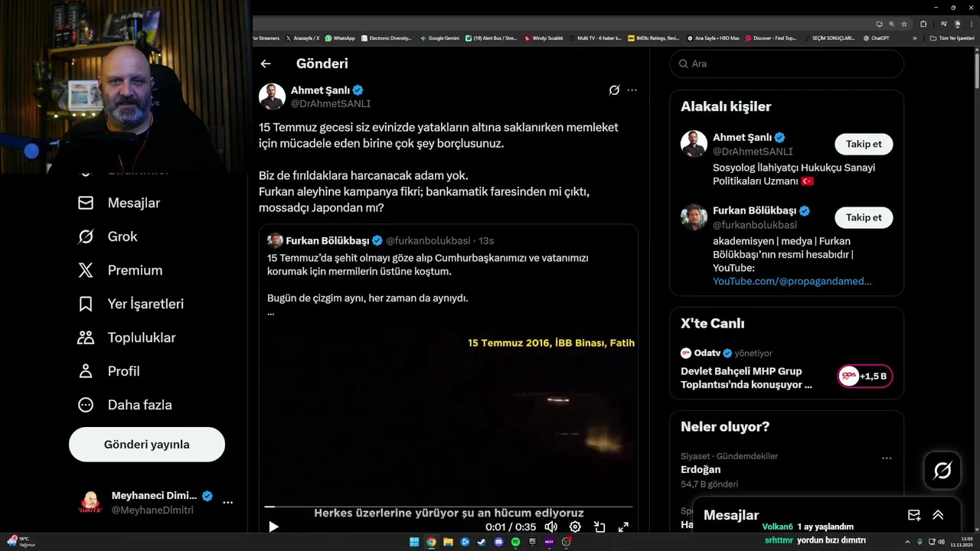The width and height of the screenshot is (980, 551).
Task: Follow Ahmet Şanlı with Takip et
Action: coord(864,144)
